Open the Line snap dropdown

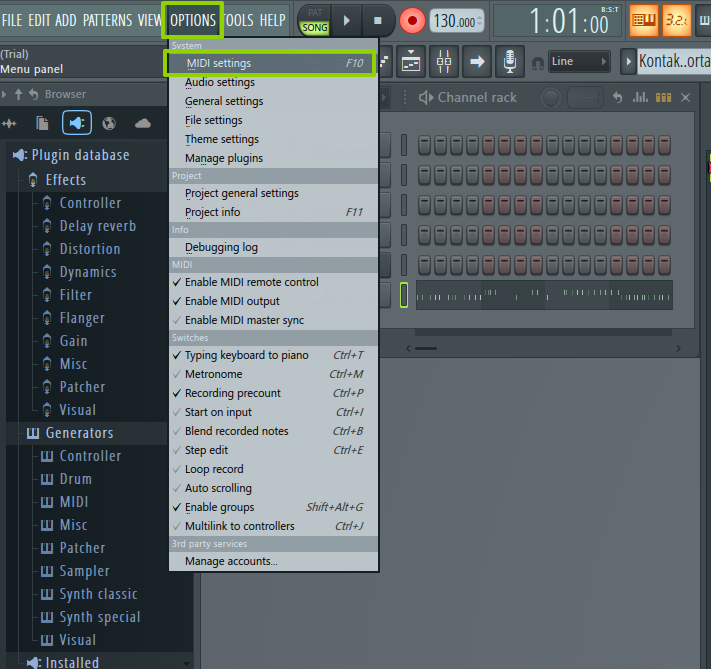pos(579,62)
